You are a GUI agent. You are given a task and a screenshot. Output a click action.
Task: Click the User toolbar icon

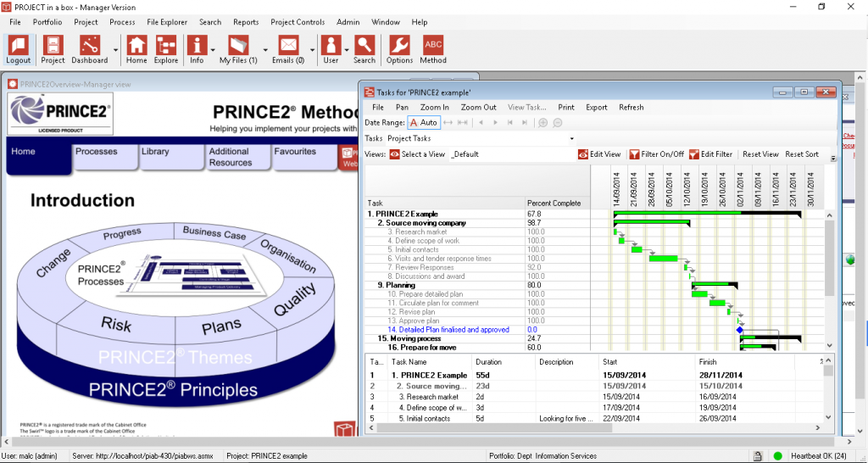coord(331,50)
